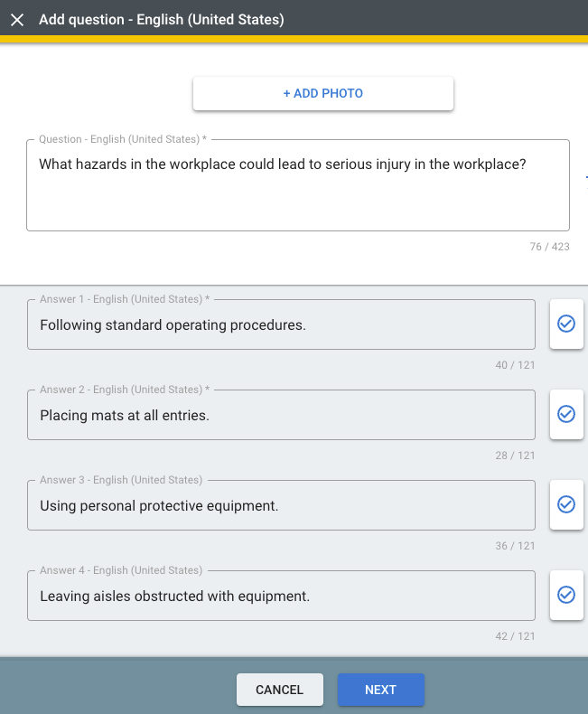Proceed with the NEXT button
Screen dimensions: 588x714
[380, 690]
